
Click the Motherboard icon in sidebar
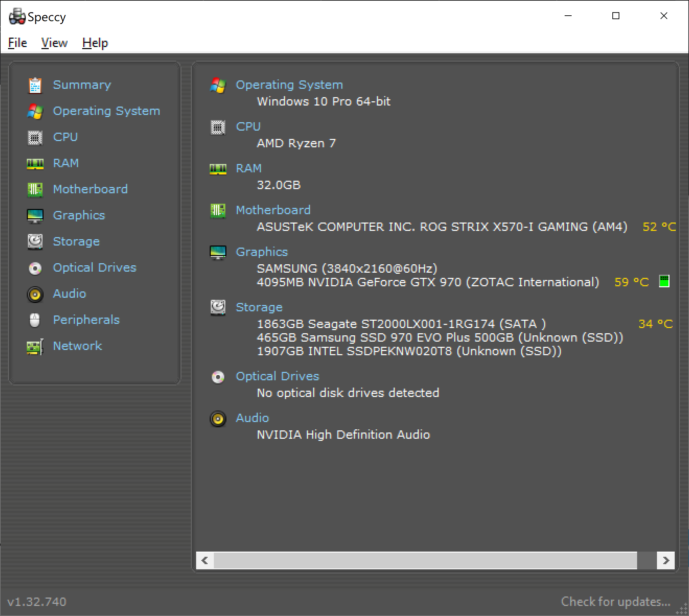click(x=35, y=189)
